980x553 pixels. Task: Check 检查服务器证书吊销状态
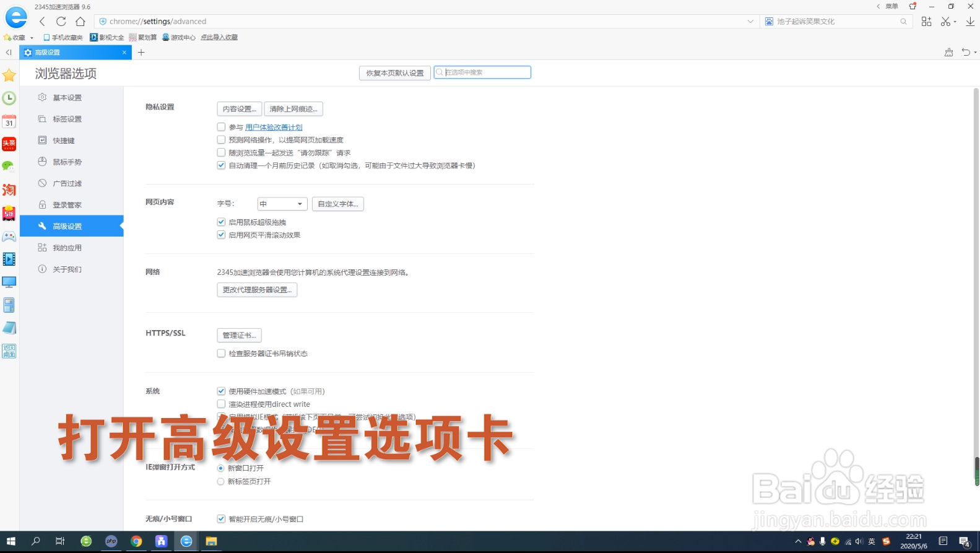click(x=221, y=354)
